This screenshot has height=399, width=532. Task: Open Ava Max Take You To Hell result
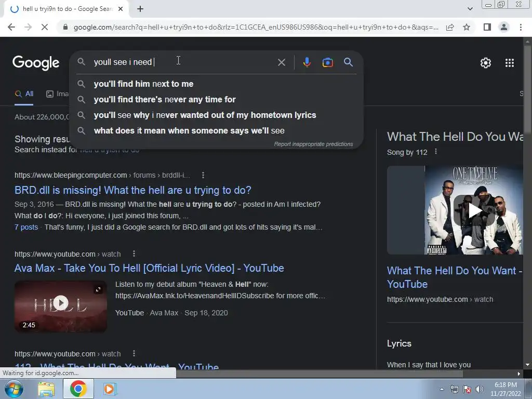149,268
